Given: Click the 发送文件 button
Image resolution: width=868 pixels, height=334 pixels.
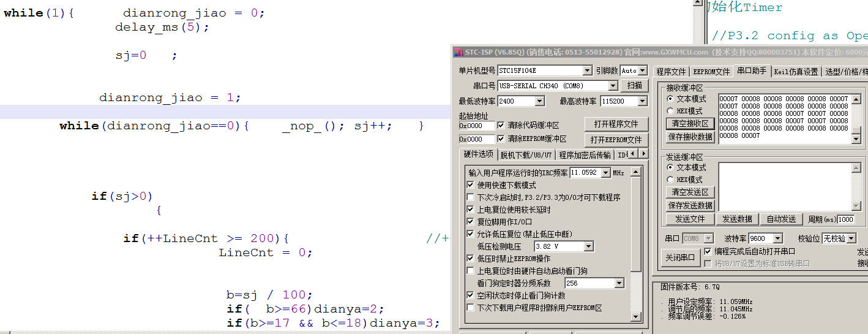Looking at the screenshot, I should pyautogui.click(x=690, y=219).
